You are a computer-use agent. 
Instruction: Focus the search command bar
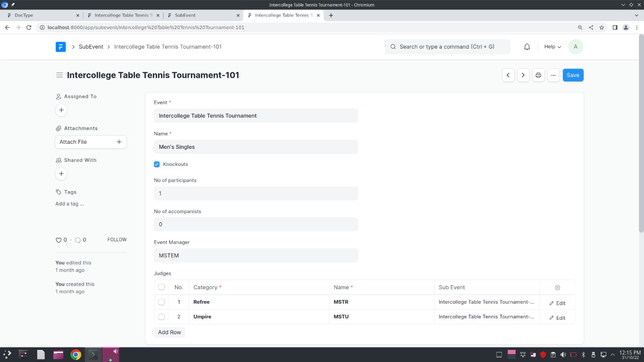(447, 47)
